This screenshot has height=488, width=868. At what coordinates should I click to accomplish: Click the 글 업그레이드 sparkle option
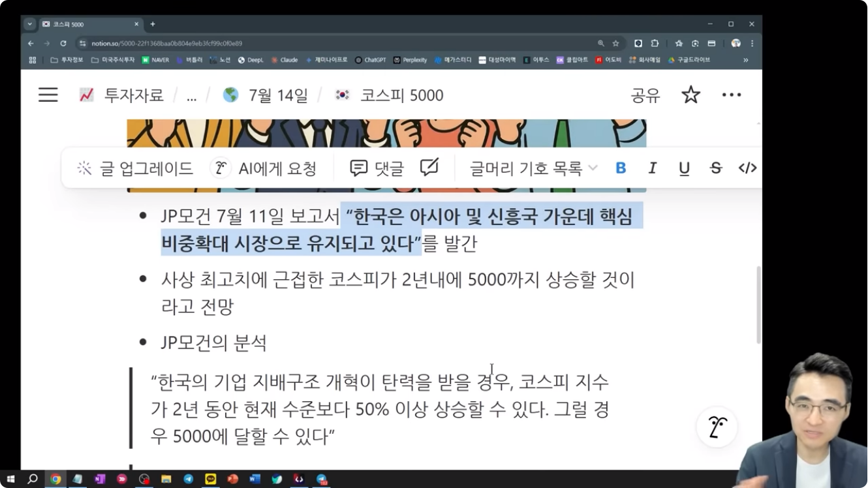[135, 168]
